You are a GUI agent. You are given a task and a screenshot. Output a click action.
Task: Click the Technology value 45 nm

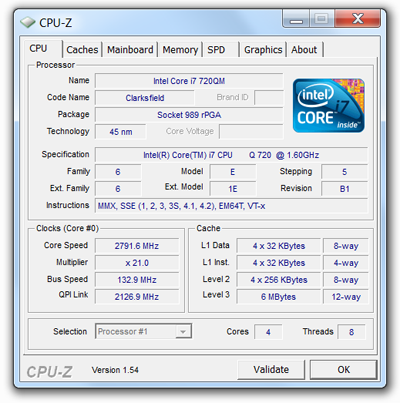pyautogui.click(x=121, y=132)
